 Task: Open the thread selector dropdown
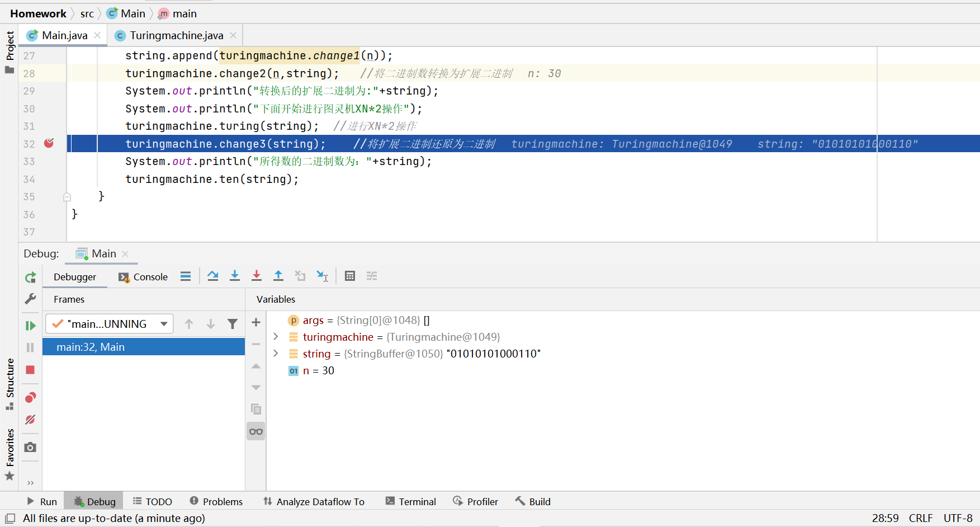tap(110, 324)
